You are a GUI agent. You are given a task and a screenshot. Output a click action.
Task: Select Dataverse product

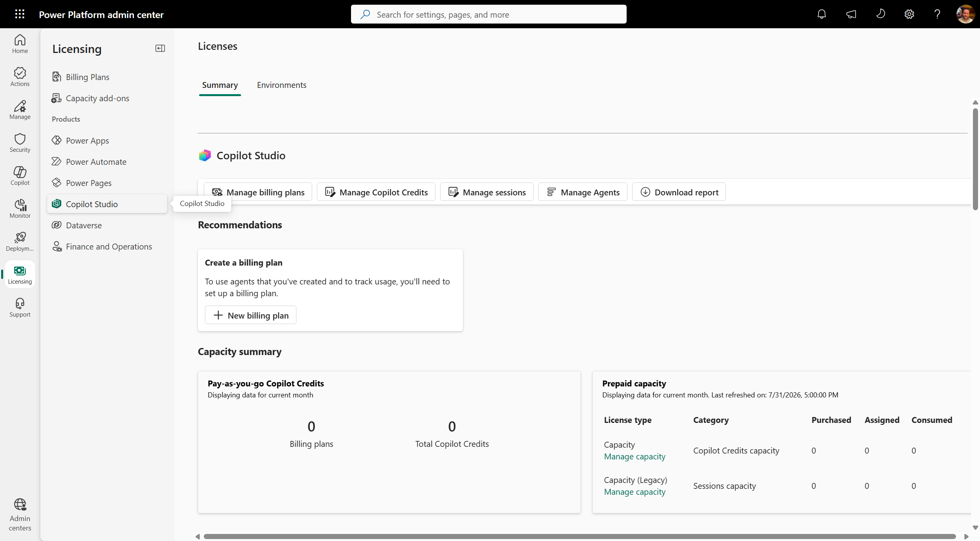107,225
